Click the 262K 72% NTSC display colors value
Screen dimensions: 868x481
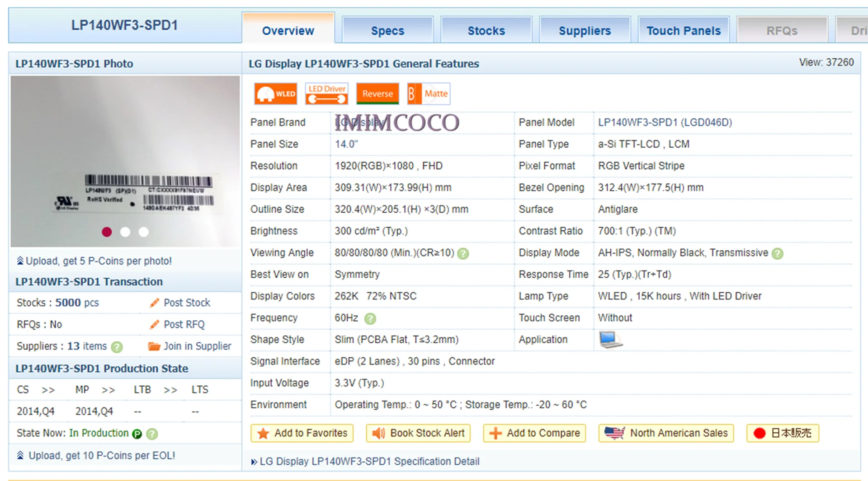point(376,296)
